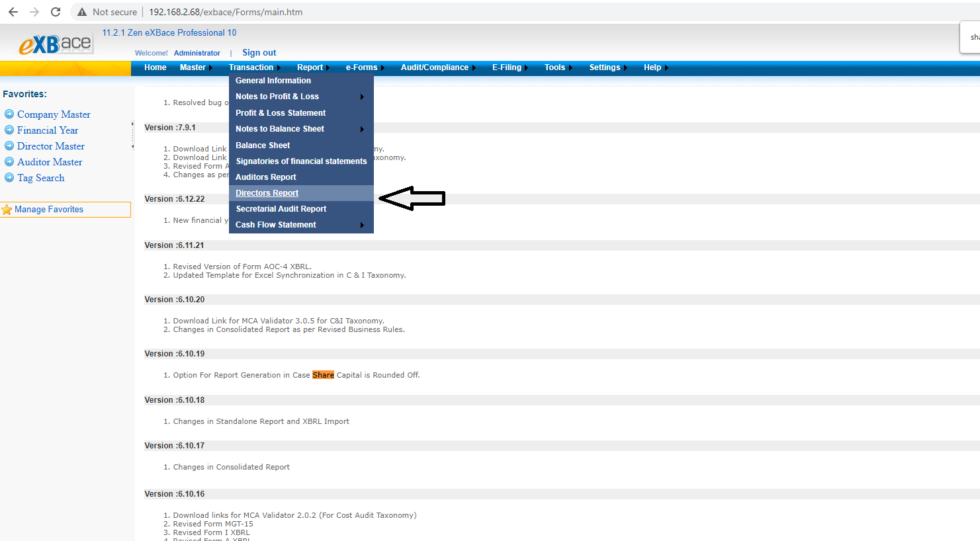Click the Report menu dropdown arrow

pos(328,68)
